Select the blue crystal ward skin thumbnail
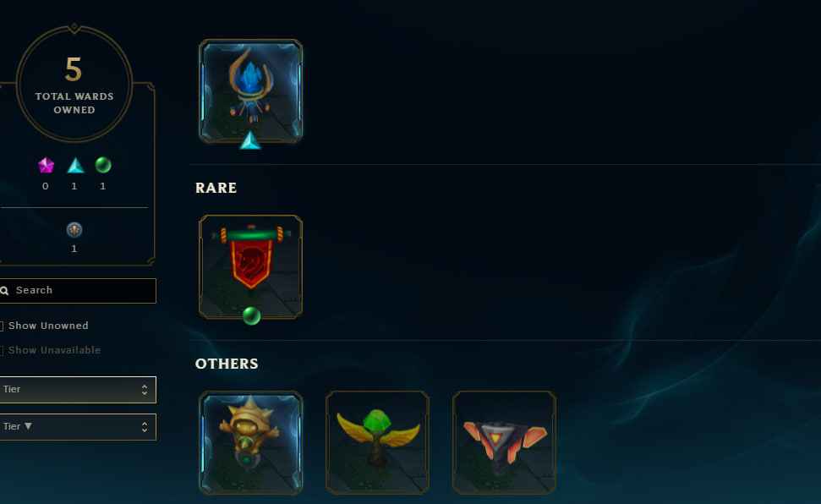 [x=250, y=90]
